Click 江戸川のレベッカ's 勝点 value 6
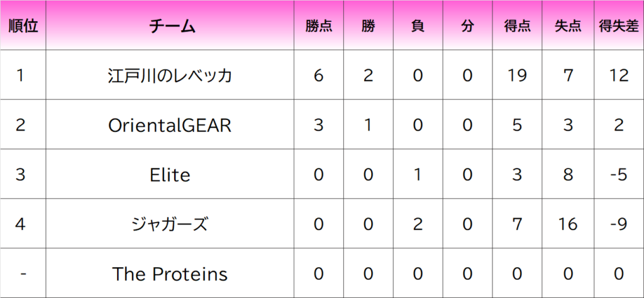This screenshot has width=644, height=298. [x=318, y=75]
